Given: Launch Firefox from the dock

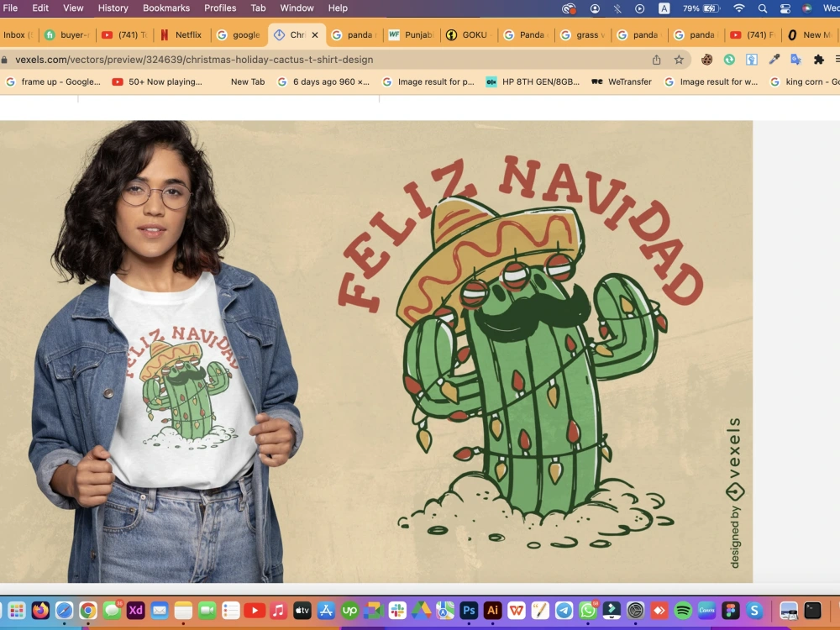Looking at the screenshot, I should pos(40,610).
